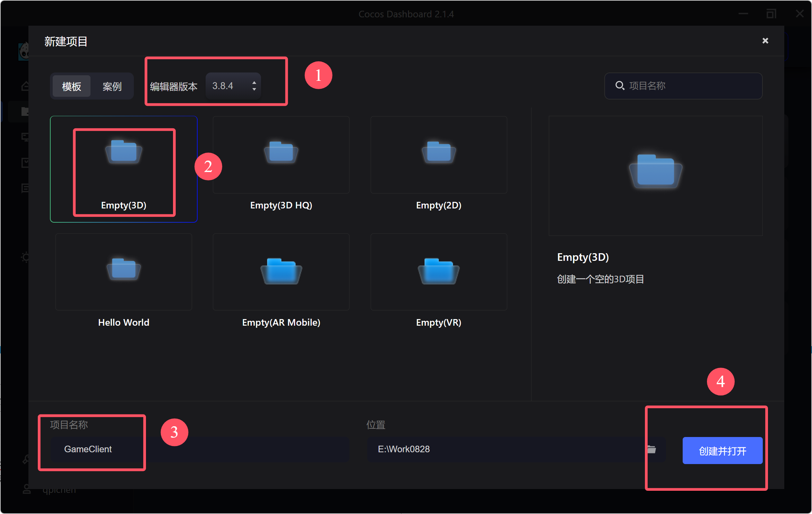This screenshot has width=812, height=514.
Task: Click the Empty(3D) title in details panel
Action: pos(583,257)
